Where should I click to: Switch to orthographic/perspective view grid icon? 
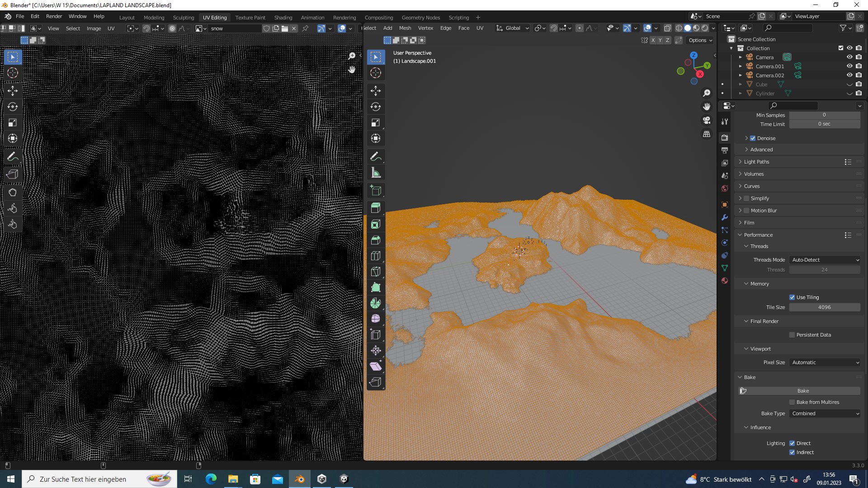707,134
